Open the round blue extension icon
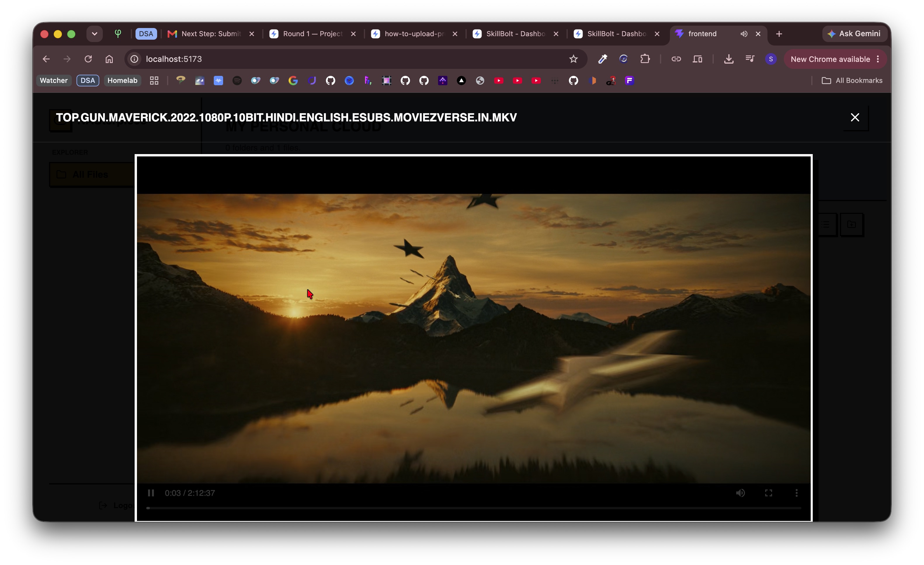Image resolution: width=924 pixels, height=565 pixels. click(623, 59)
